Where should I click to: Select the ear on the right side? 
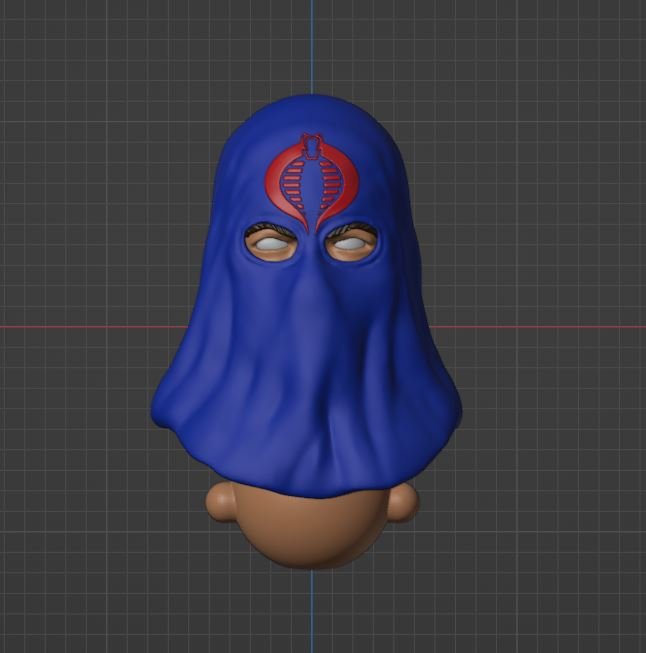[405, 503]
